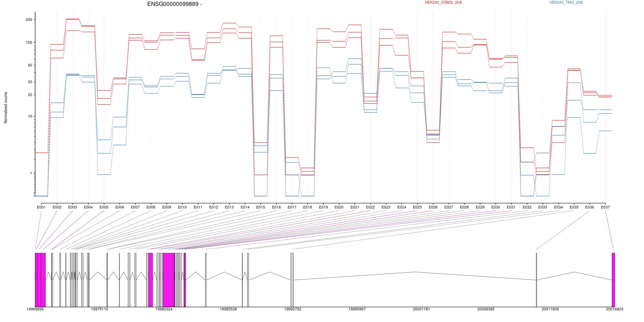
Task: Click exon label E016
Action: (x=276, y=207)
